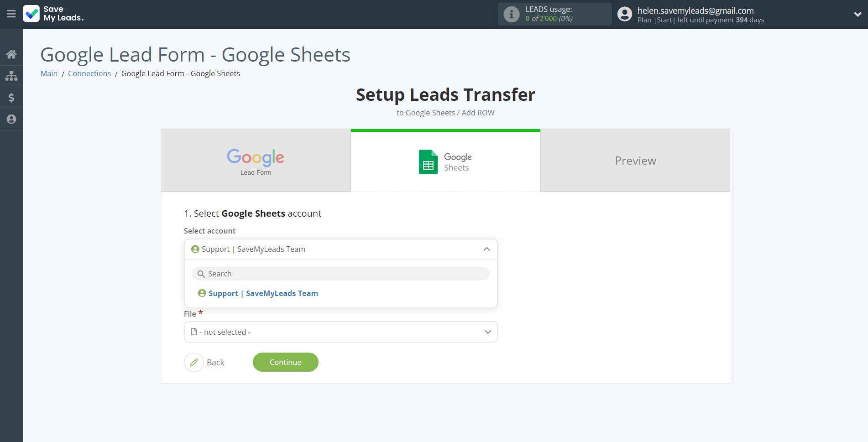Image resolution: width=868 pixels, height=442 pixels.
Task: Click the magnifier icon in Search field
Action: (x=201, y=274)
